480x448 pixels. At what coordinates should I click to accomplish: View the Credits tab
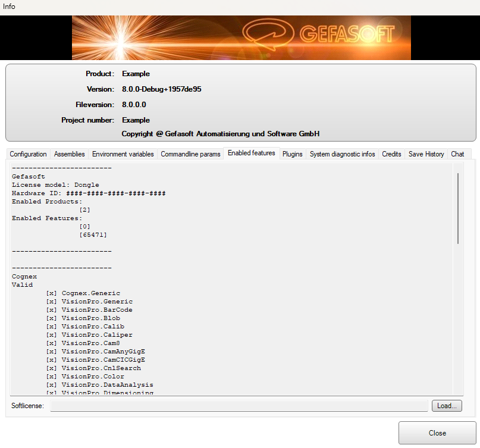(x=391, y=154)
